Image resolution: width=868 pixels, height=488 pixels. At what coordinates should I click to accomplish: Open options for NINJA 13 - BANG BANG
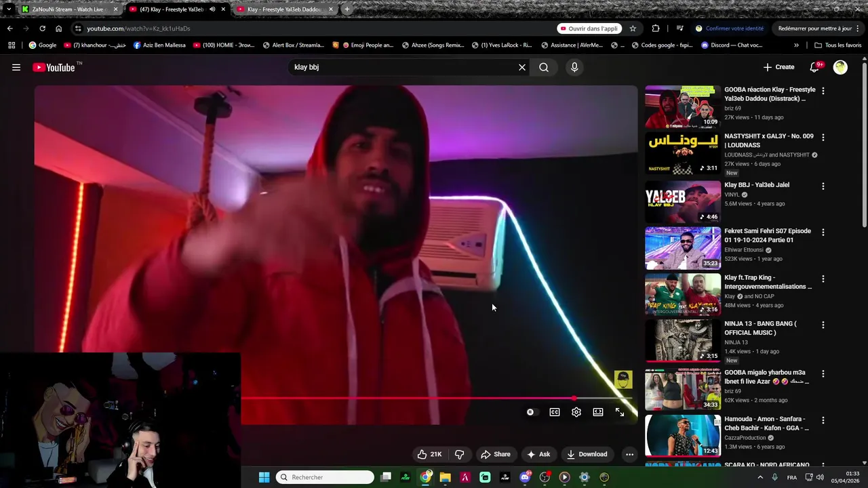[823, 325]
